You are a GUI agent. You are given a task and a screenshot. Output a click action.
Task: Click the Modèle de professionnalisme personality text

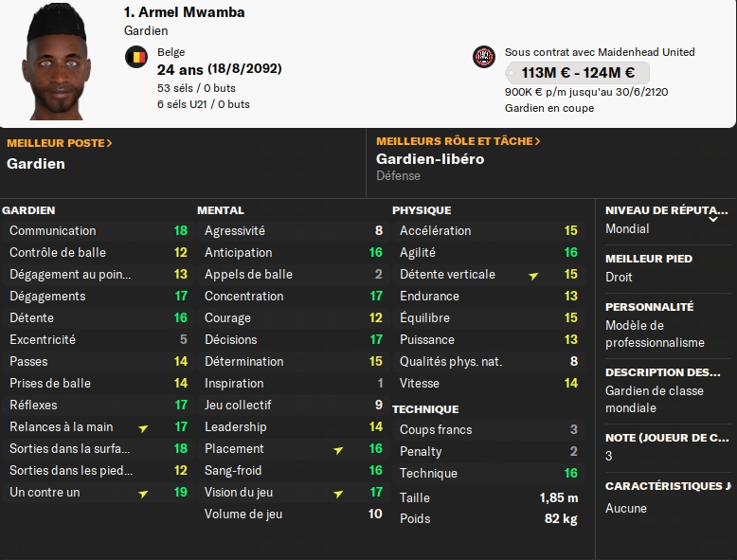point(655,334)
